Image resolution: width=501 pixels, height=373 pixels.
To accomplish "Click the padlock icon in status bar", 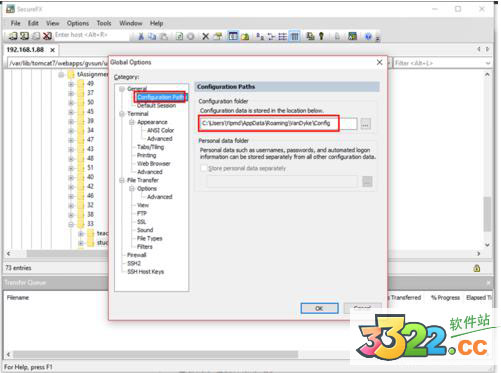I will pyautogui.click(x=477, y=268).
